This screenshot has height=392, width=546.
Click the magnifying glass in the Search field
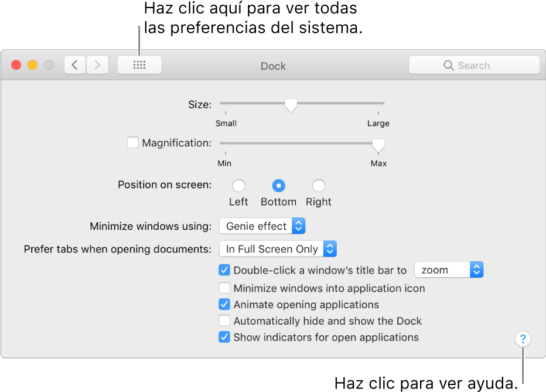(x=448, y=64)
